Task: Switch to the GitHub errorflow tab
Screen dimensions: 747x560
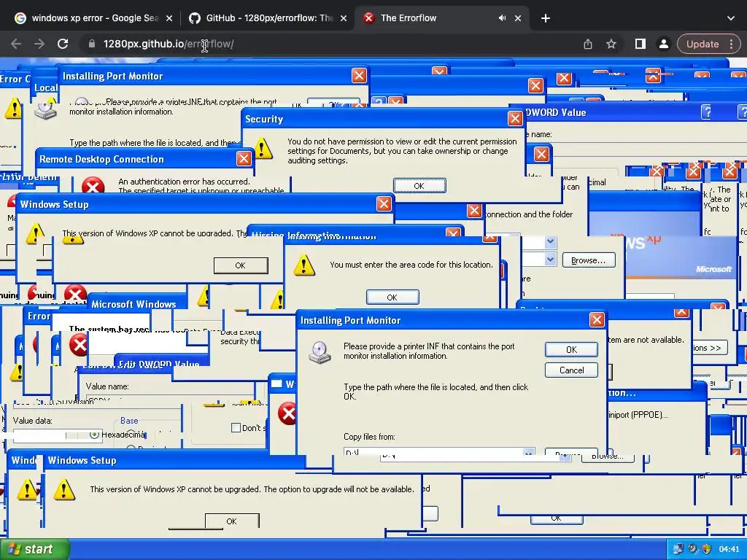Action: point(268,18)
